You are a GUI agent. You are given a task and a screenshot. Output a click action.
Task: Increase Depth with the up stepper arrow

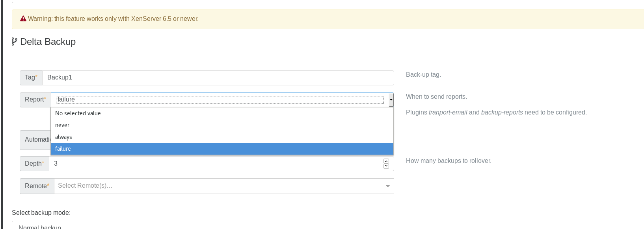tap(386, 161)
